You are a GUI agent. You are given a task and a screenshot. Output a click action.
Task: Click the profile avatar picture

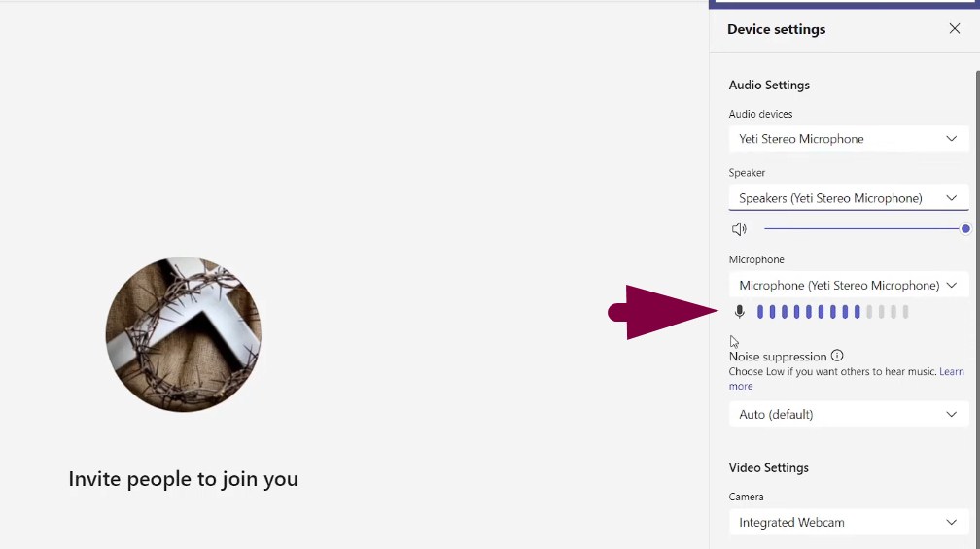tap(184, 334)
